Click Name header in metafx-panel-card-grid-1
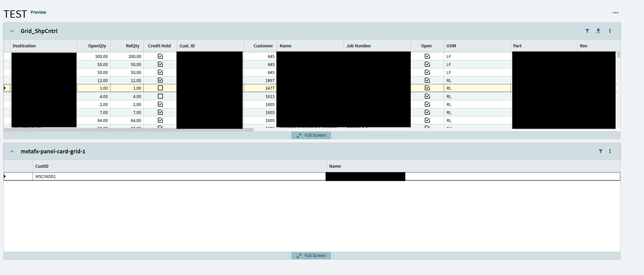Screen dimensions: 644x275 point(473,166)
